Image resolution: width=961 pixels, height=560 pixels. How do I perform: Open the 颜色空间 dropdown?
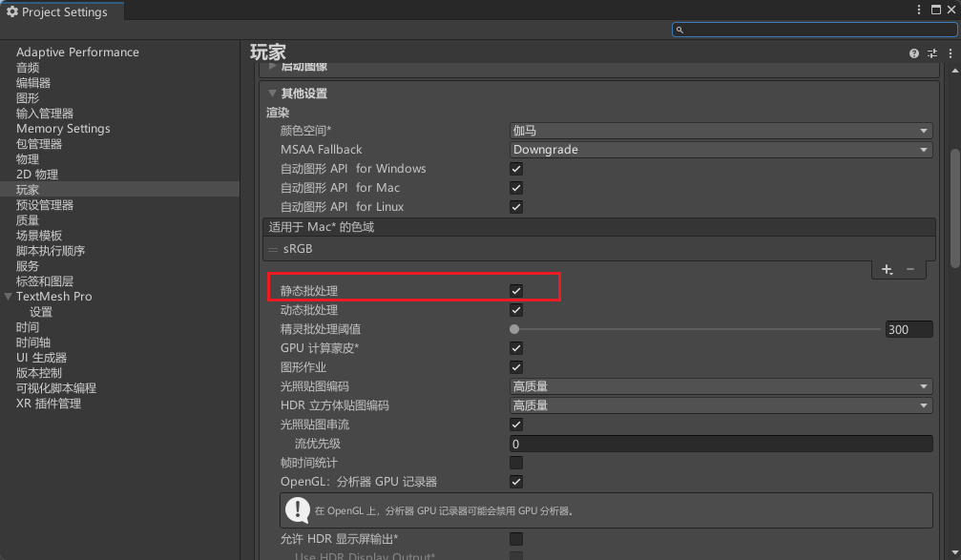721,131
